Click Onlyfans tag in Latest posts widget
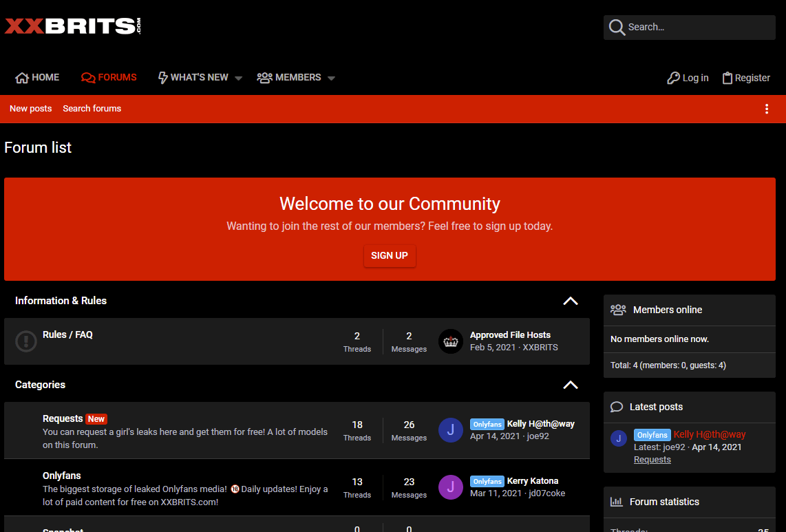This screenshot has width=786, height=532. point(652,435)
